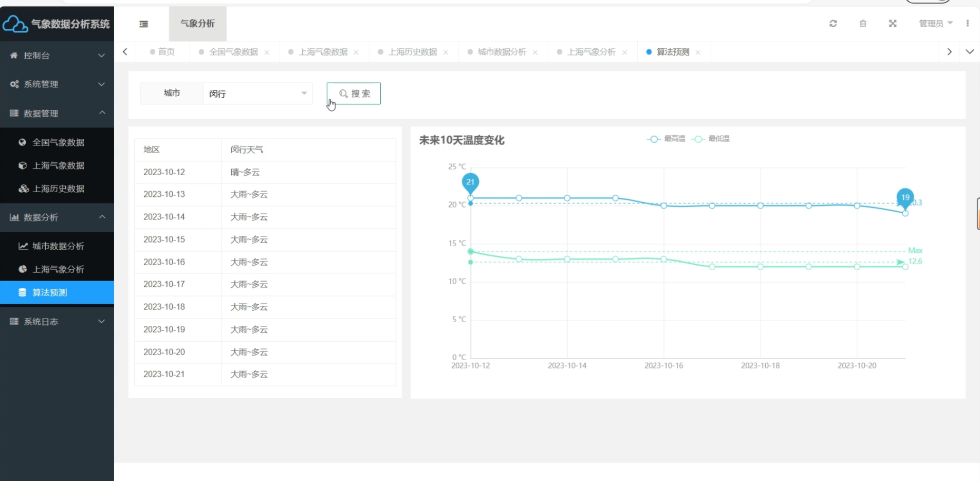
Task: Open the three-dot more menu
Action: click(968, 24)
